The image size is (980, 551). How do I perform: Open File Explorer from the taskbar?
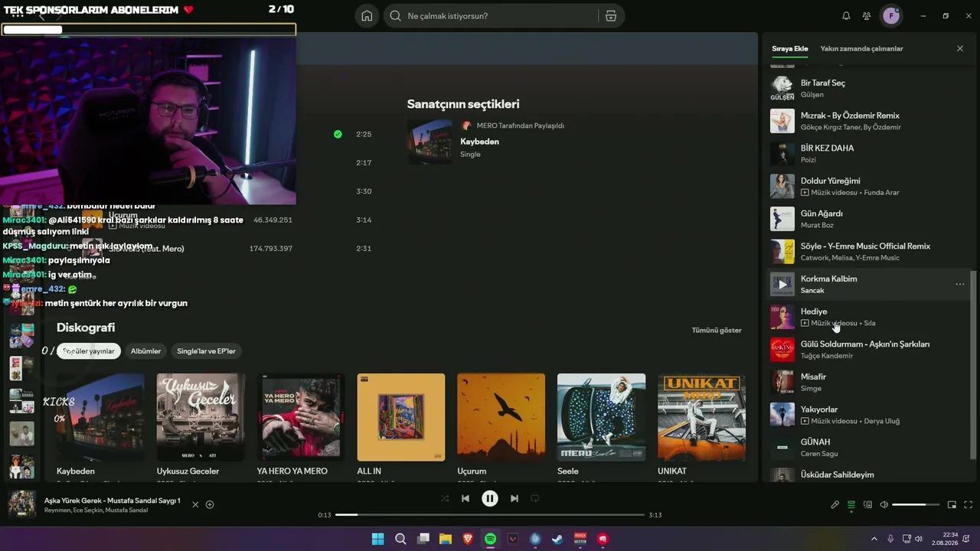coord(445,539)
